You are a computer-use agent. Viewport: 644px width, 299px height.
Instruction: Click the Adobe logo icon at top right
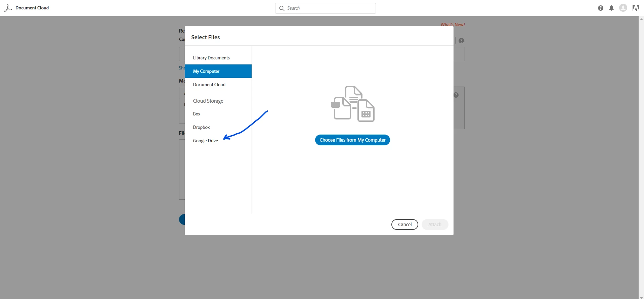[x=636, y=8]
